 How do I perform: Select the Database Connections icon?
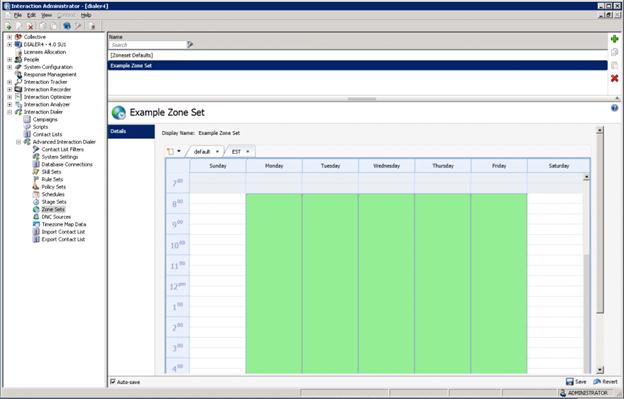pos(36,164)
